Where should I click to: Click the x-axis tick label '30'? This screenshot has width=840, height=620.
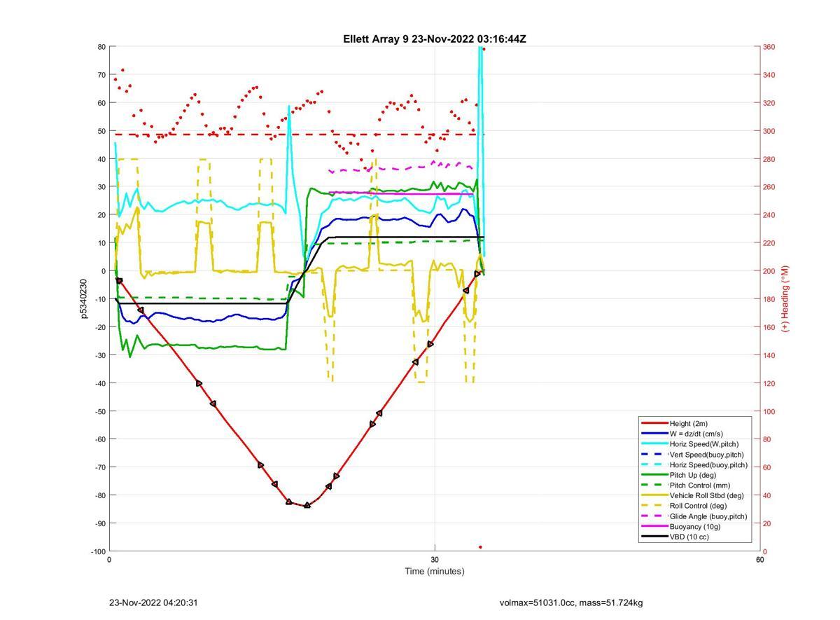[435, 560]
